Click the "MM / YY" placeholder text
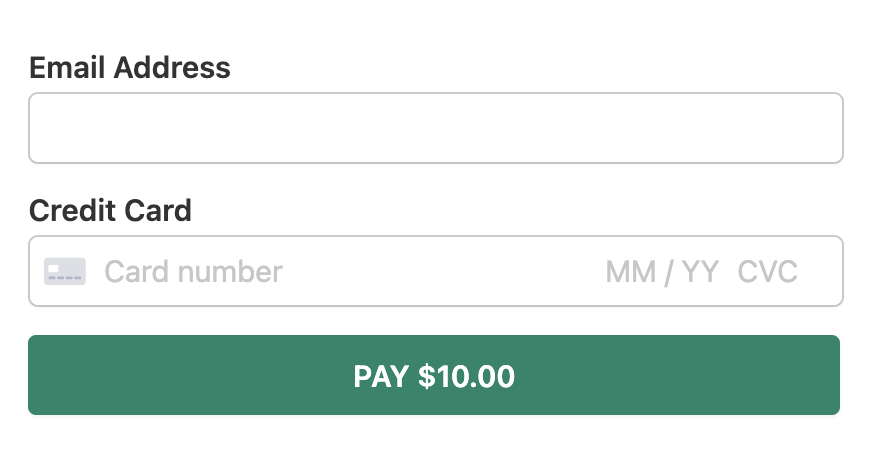Screen dimensions: 874x454 coord(662,272)
